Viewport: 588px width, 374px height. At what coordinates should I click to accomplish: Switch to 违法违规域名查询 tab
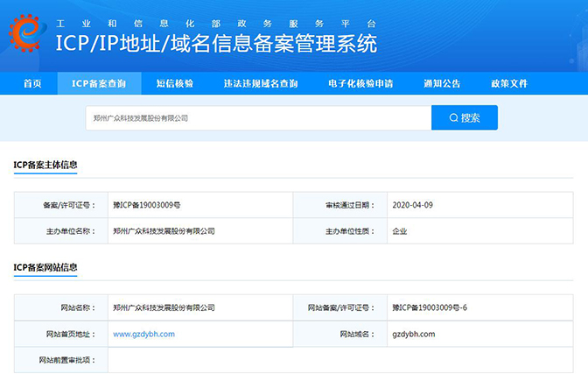tap(261, 84)
